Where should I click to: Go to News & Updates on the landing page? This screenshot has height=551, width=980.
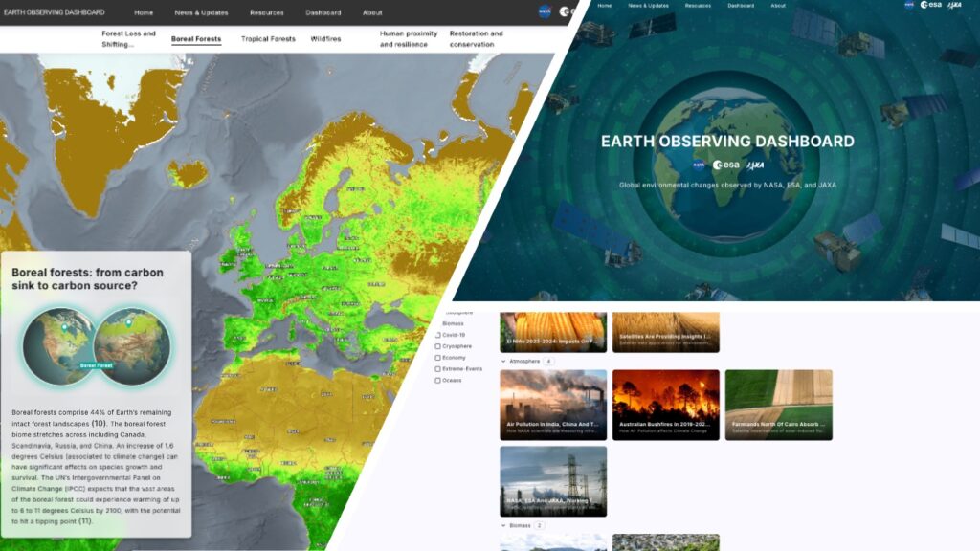coord(648,6)
